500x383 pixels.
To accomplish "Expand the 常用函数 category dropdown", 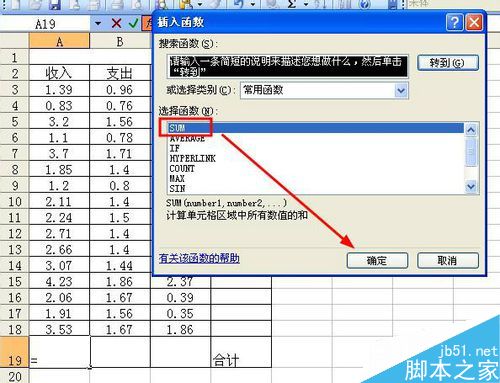I will click(x=401, y=90).
